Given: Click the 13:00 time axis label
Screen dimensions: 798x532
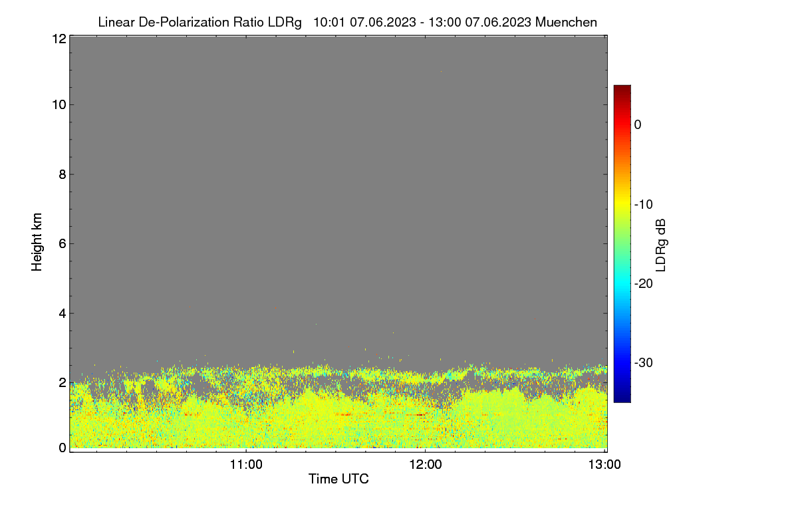Looking at the screenshot, I should click(604, 465).
